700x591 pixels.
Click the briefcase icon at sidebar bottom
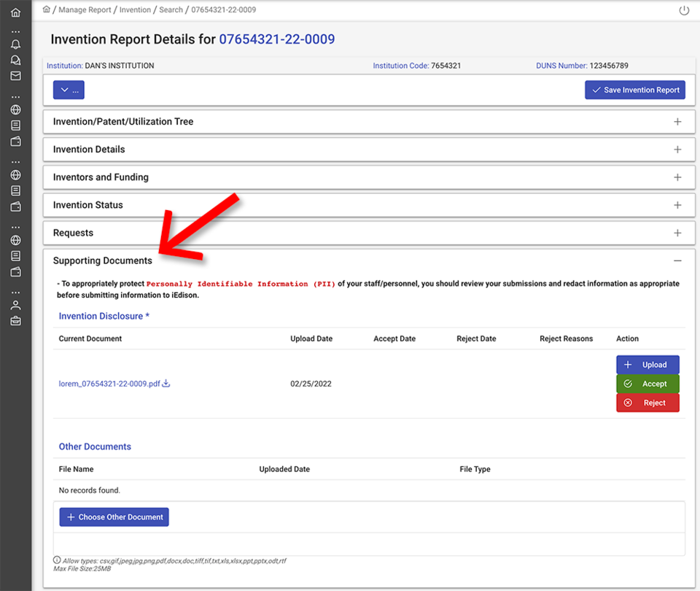click(15, 320)
